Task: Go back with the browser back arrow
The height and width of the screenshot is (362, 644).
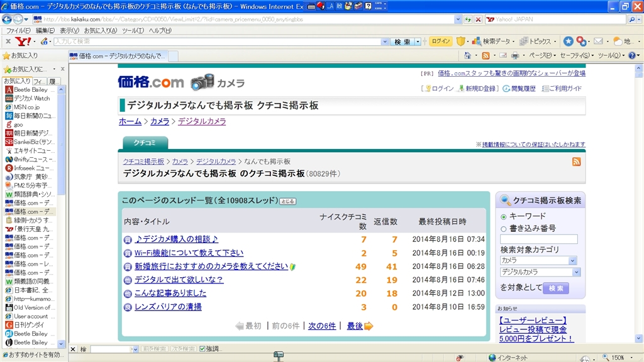Action: [x=7, y=19]
